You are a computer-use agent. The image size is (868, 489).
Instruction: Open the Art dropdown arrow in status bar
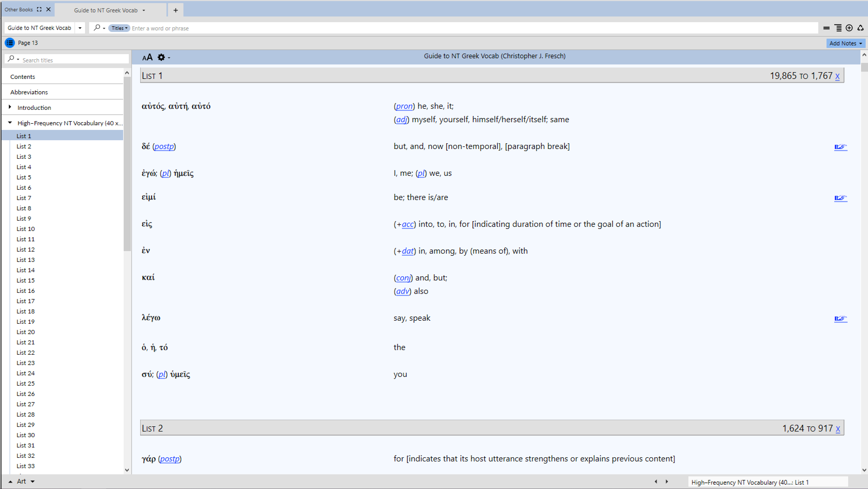(x=33, y=482)
